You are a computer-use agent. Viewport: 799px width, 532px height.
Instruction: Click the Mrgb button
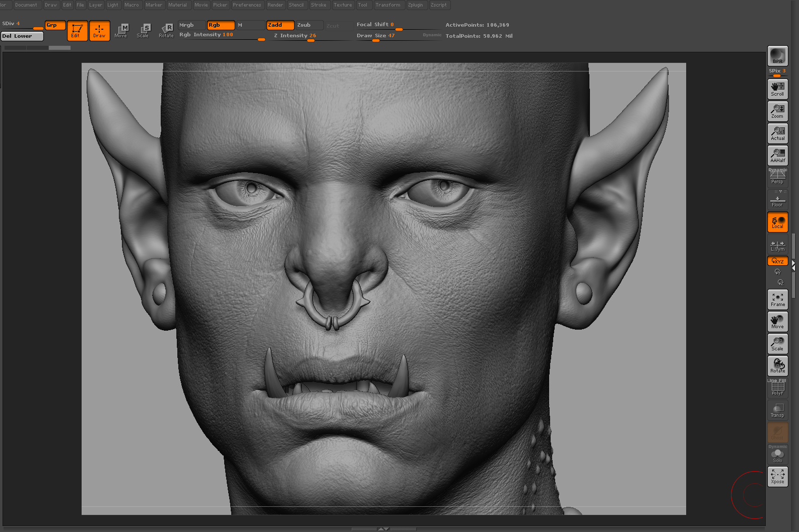tap(192, 25)
